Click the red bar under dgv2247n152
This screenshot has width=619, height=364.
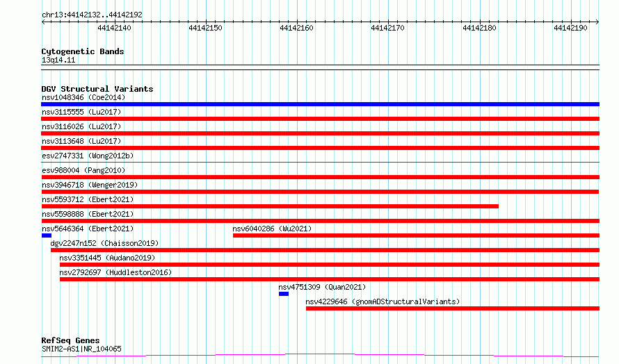(x=325, y=250)
